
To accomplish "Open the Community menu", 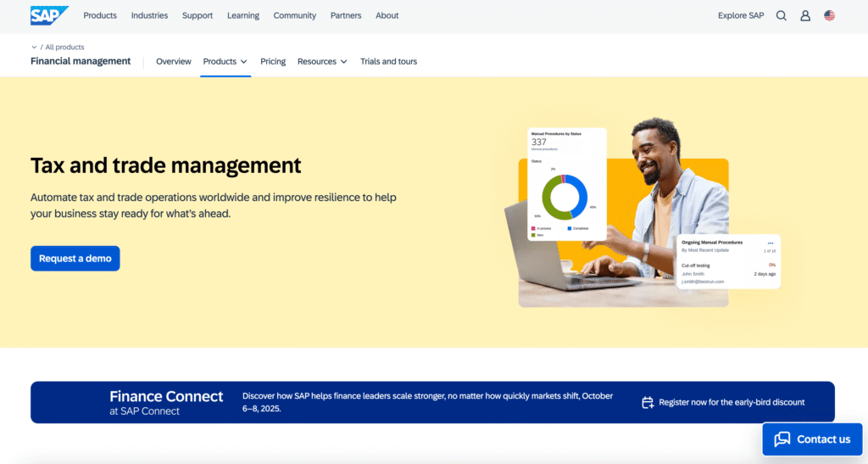I will tap(294, 15).
